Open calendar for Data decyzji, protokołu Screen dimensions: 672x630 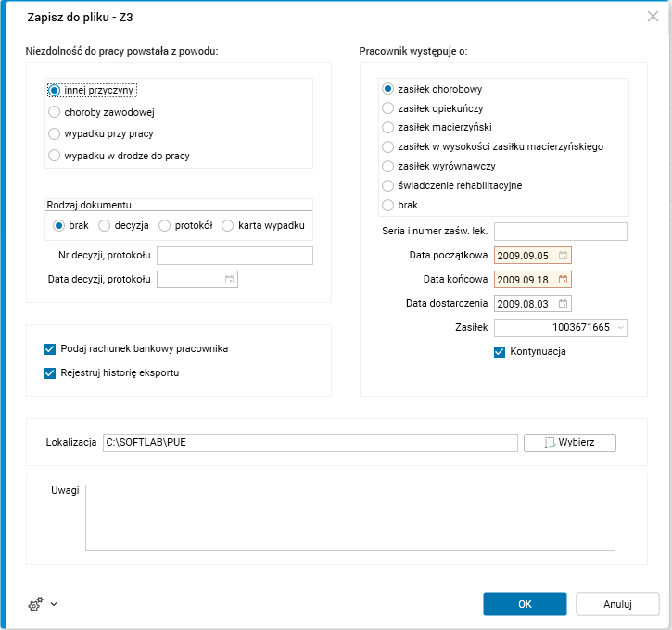click(229, 279)
